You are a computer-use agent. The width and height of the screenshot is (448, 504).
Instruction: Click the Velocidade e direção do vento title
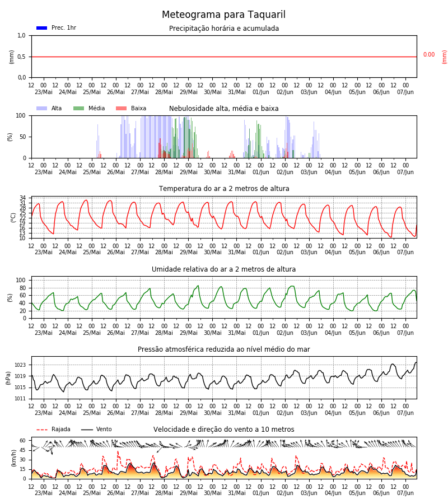coord(223,430)
